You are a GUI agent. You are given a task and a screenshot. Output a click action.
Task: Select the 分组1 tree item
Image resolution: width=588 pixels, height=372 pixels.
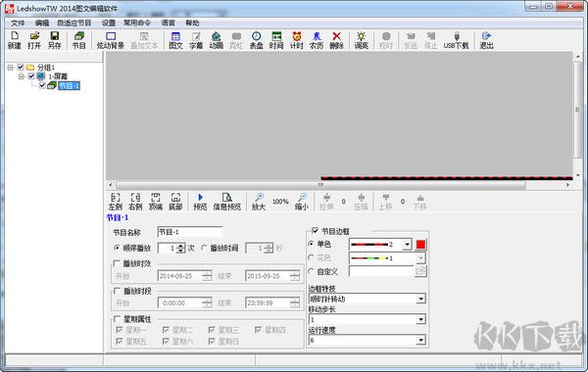tap(46, 67)
